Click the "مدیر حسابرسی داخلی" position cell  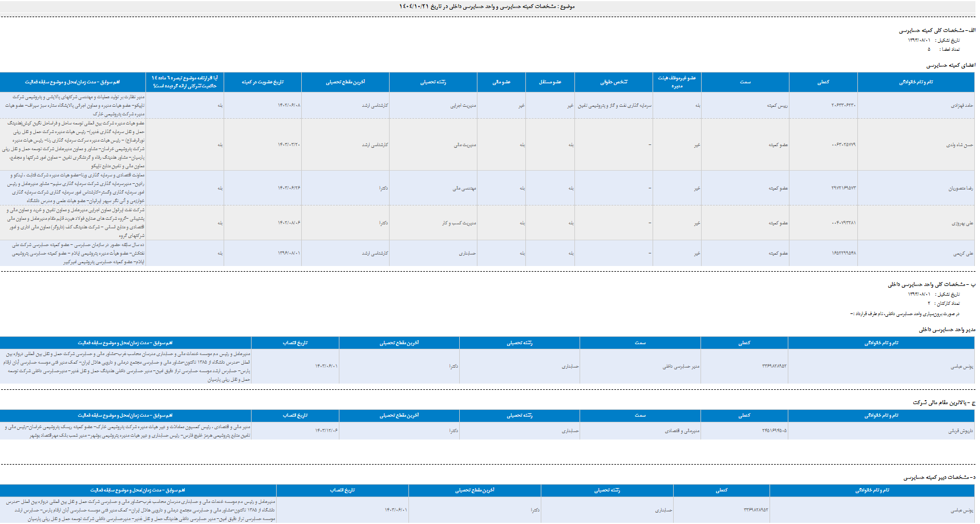(681, 366)
